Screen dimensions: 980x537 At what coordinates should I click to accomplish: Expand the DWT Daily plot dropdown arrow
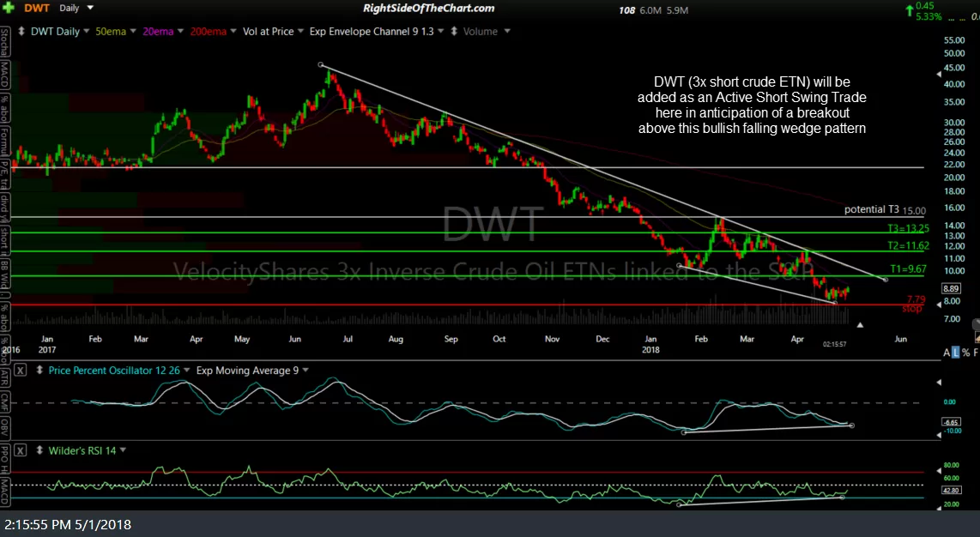[x=87, y=31]
